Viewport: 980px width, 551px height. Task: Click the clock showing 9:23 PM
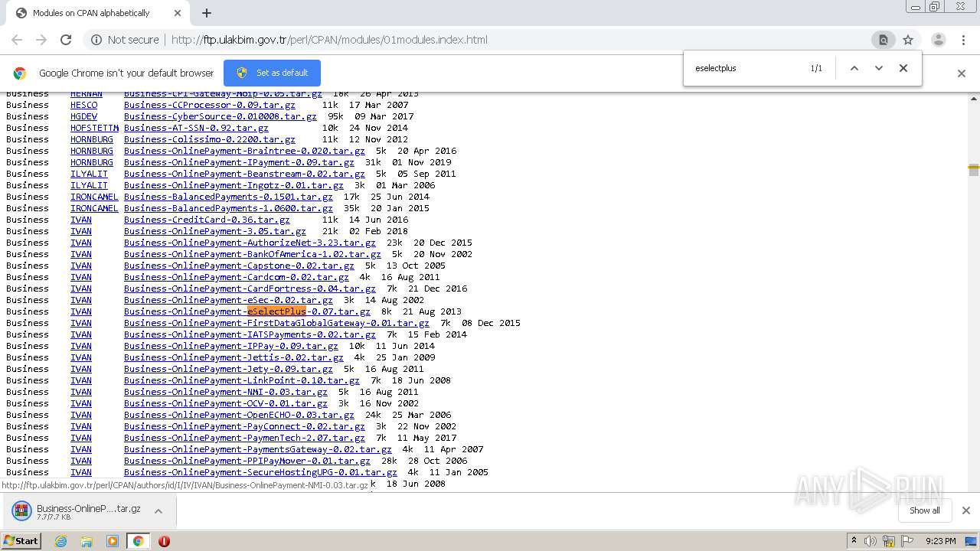tap(940, 541)
